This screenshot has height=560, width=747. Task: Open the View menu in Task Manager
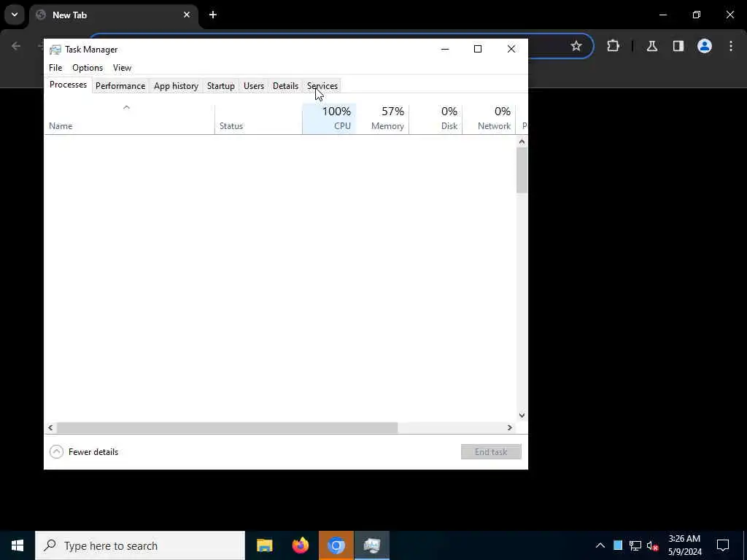point(122,68)
